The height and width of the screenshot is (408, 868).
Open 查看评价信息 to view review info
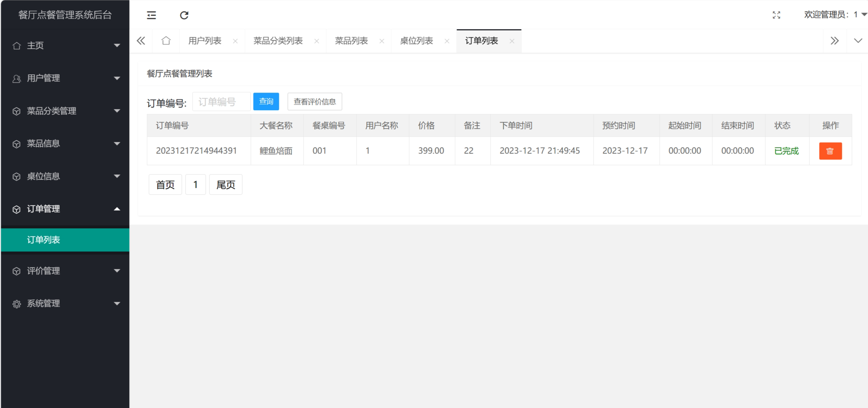click(x=314, y=101)
